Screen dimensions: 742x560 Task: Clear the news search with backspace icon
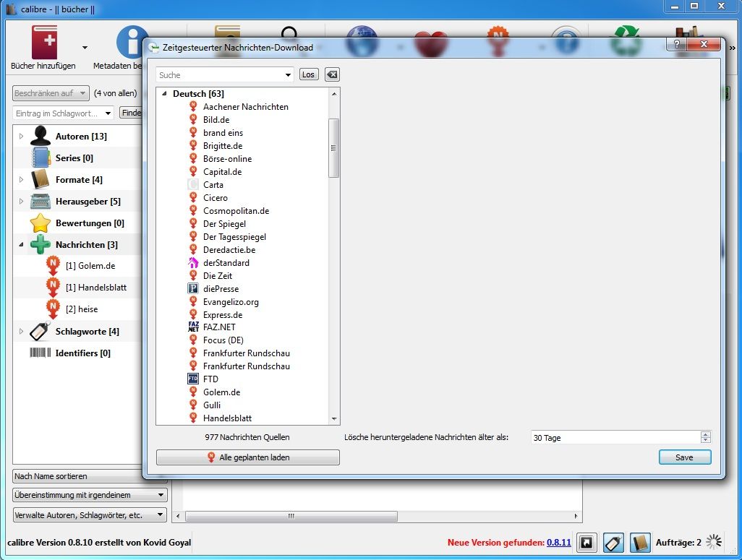coord(332,74)
